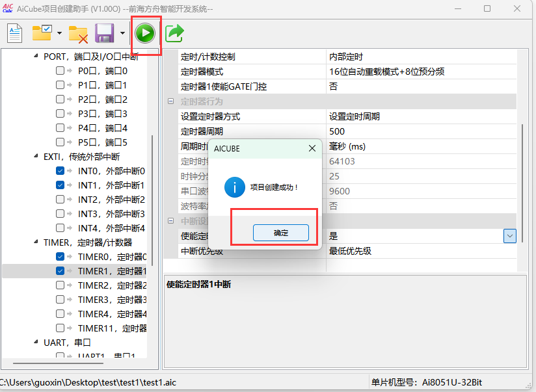Collapse the TIMER 定时器/计数器 tree node

36,242
